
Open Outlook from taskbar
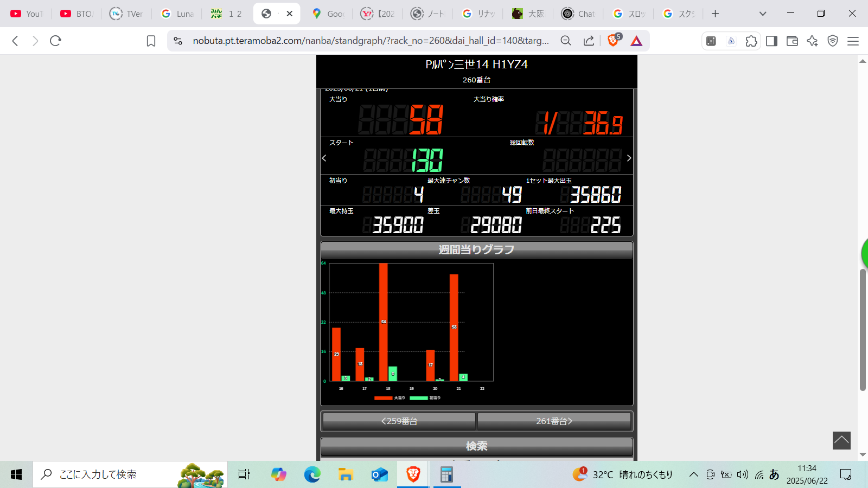379,474
